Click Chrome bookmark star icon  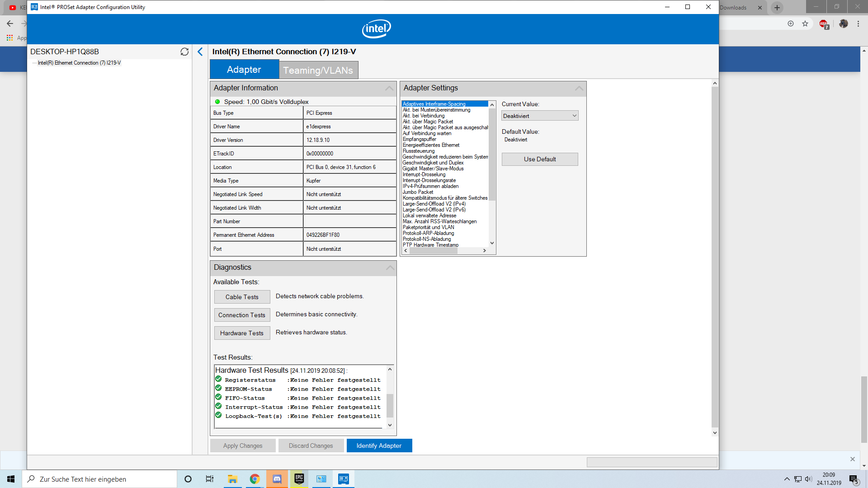pos(805,23)
